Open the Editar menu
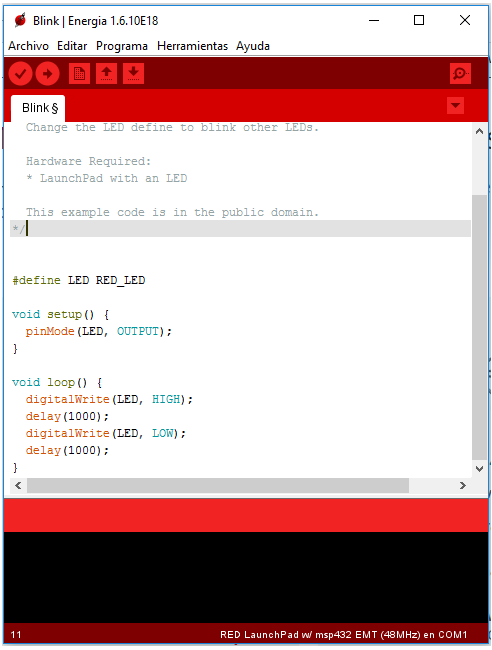This screenshot has height=650, width=492. [72, 46]
